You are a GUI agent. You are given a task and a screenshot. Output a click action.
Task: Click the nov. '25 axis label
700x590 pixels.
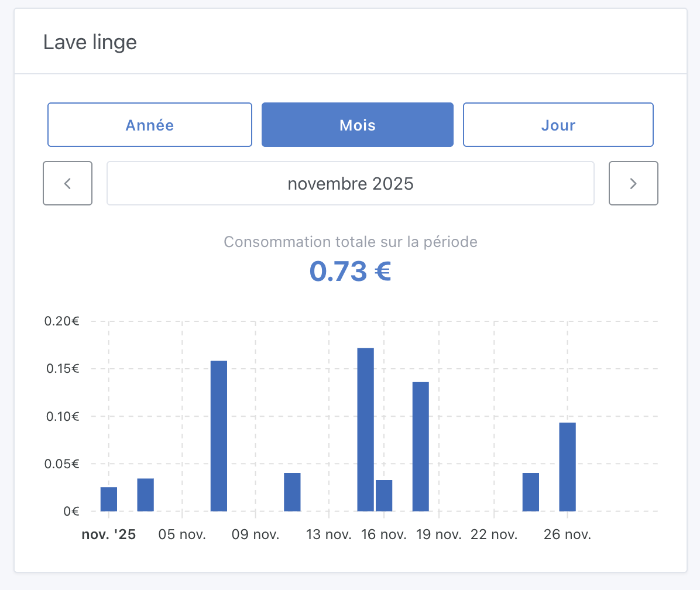pos(109,534)
